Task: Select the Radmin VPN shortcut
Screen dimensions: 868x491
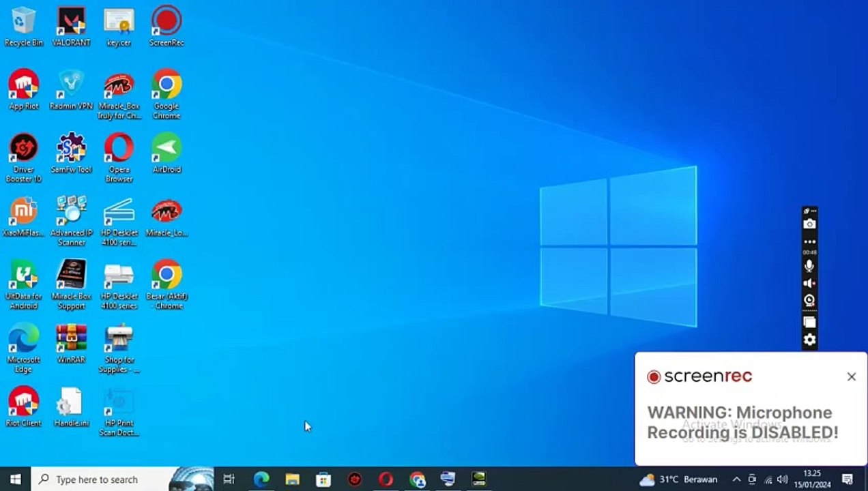Action: 71,90
